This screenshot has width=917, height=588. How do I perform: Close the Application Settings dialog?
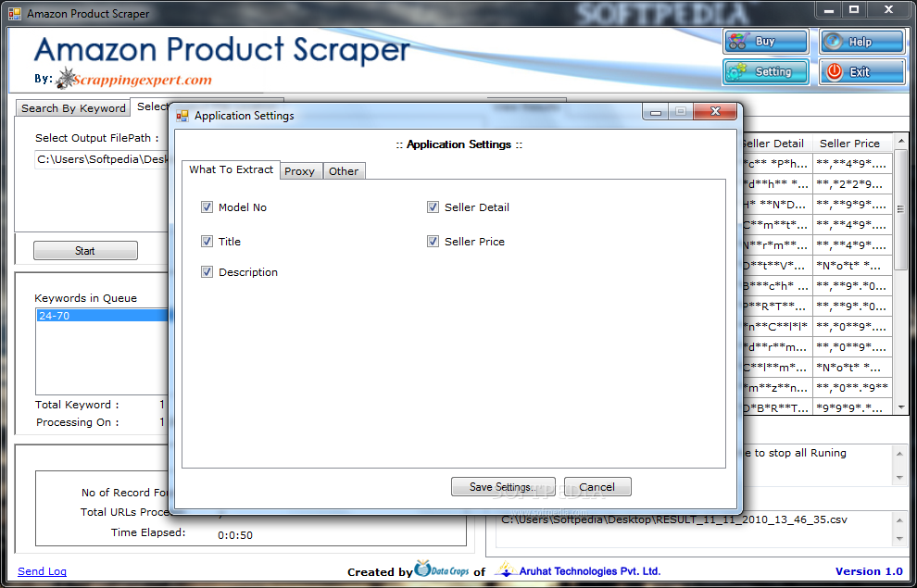coord(715,111)
